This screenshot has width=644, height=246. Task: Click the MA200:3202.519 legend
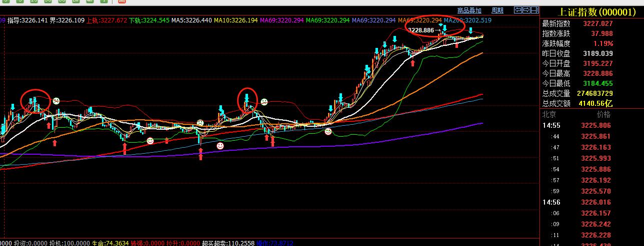coord(467,20)
